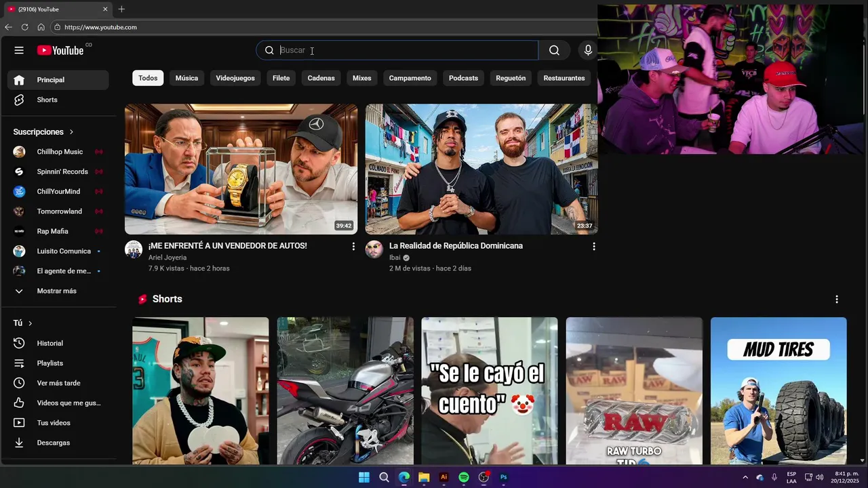Expand the Tú section arrow
This screenshot has width=868, height=488.
coord(30,323)
